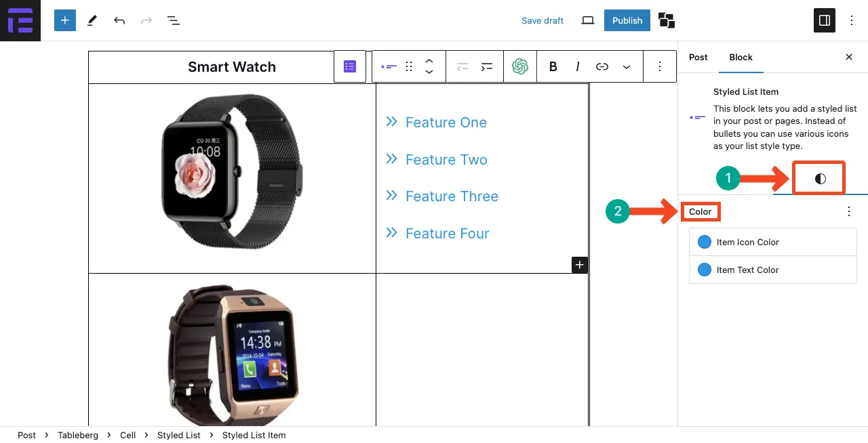Switch to the Post tab

[698, 57]
